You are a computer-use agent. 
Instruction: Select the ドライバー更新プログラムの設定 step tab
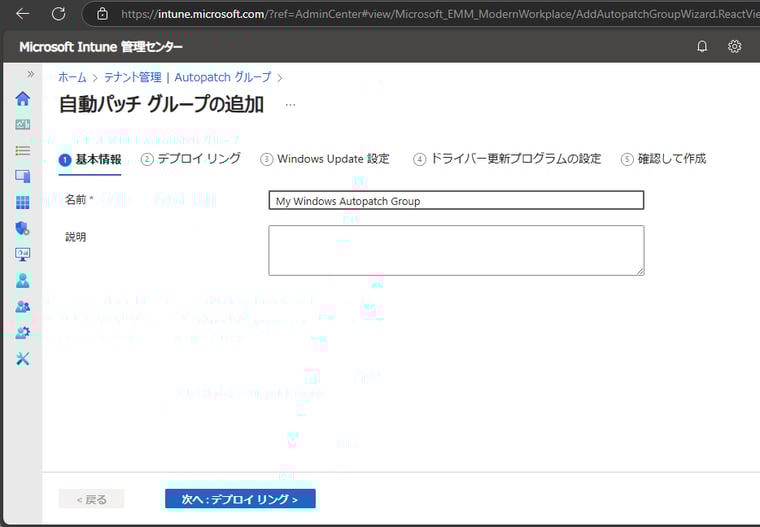coord(507,159)
